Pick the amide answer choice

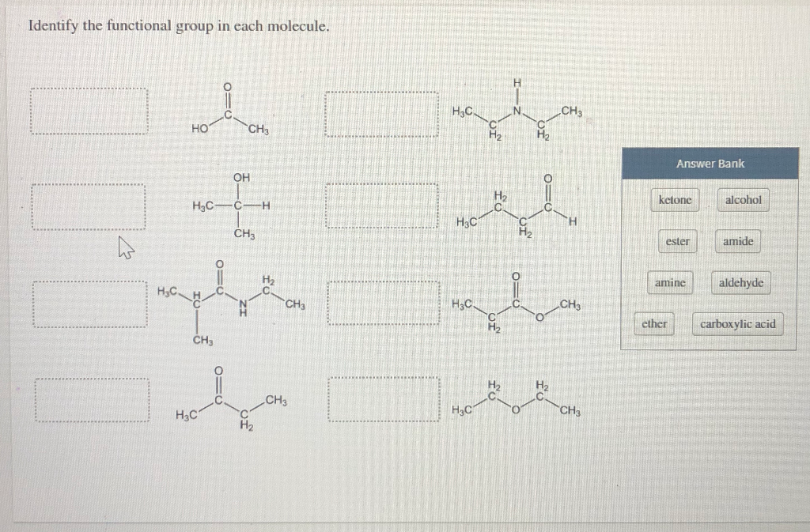[736, 242]
